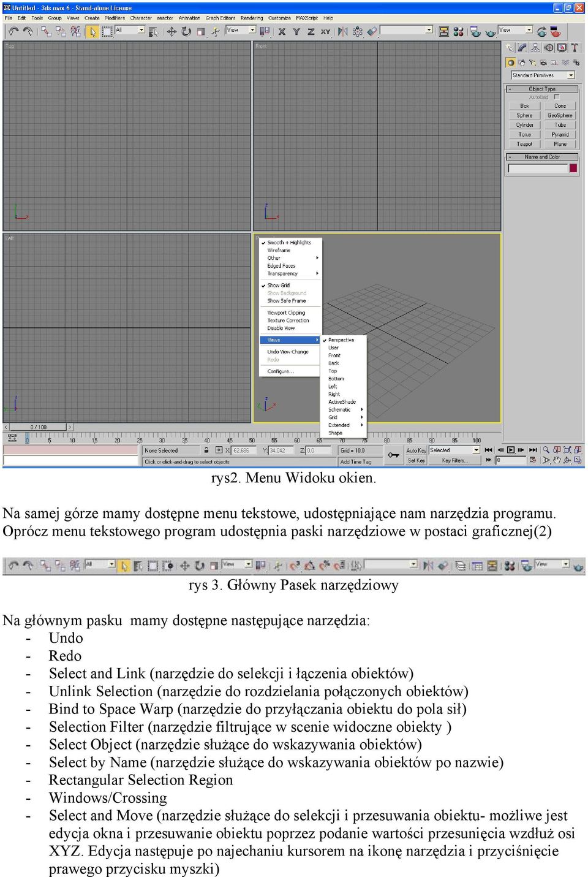Click the Teapot primitive button
This screenshot has width=588, height=877.
tap(524, 144)
